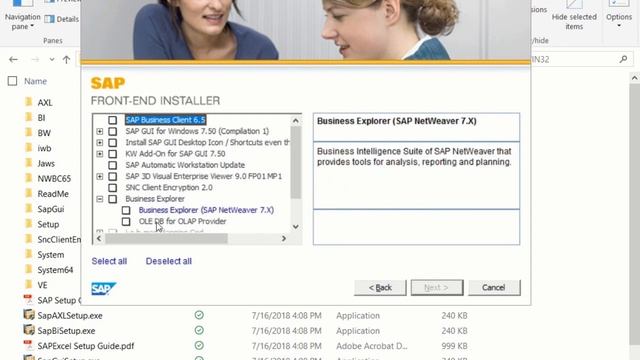Screen dimensions: 640x360
Task: Check SAP Automatic Workstation Update box
Action: (113, 165)
